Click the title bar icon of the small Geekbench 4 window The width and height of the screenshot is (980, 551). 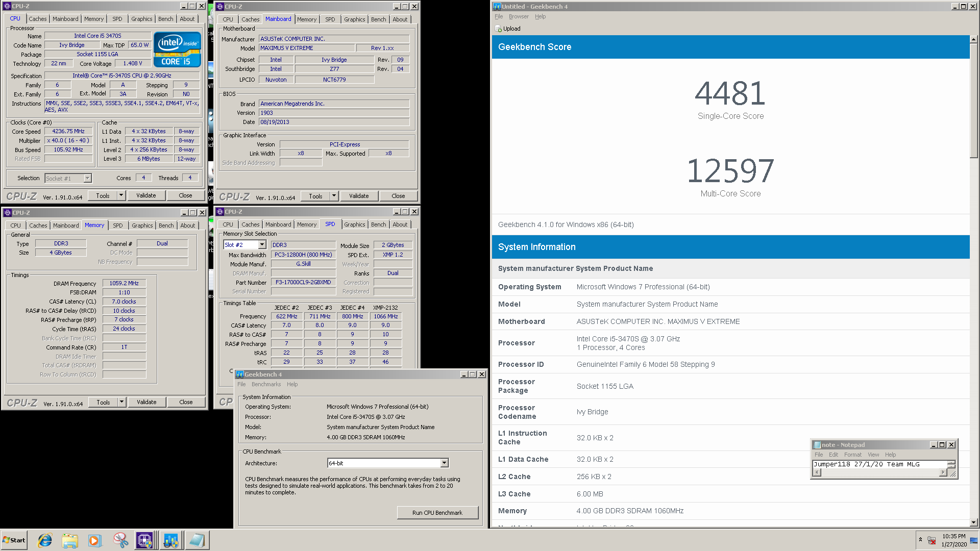(240, 374)
